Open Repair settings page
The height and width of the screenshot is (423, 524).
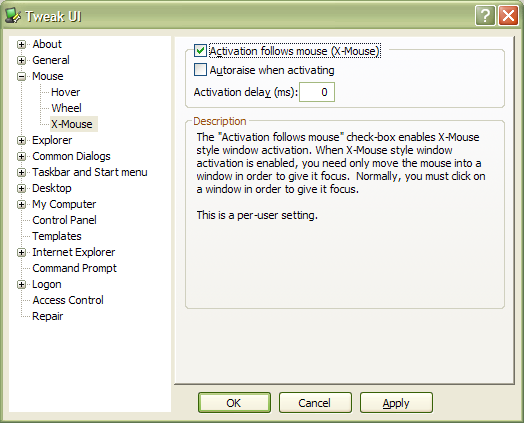[47, 316]
